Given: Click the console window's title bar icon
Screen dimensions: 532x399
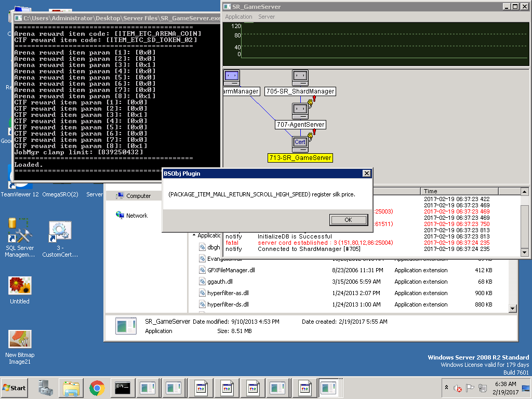Looking at the screenshot, I should [x=18, y=18].
